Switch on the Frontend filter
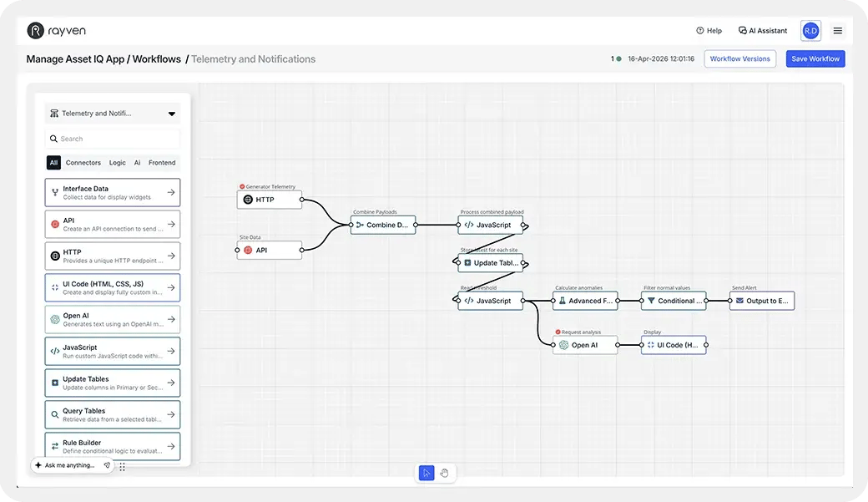The image size is (868, 502). (164, 162)
